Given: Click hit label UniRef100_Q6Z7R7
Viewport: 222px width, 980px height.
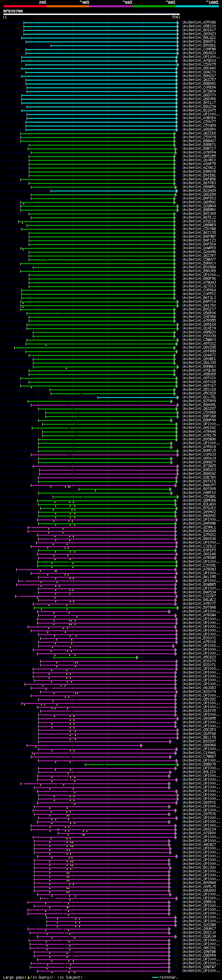Looking at the screenshot, I should point(199,256).
